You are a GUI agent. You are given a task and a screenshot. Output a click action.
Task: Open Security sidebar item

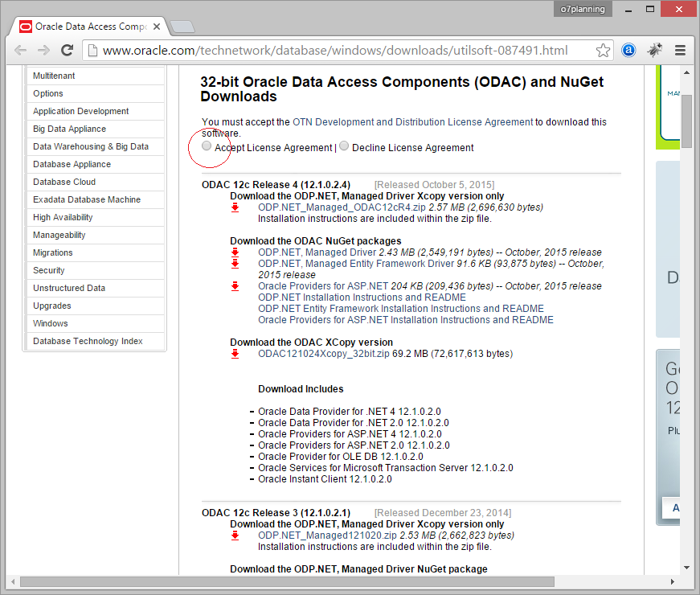(96, 270)
